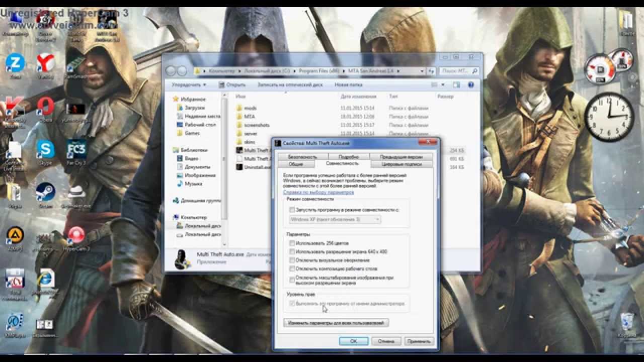This screenshot has width=644, height=362.
Task: Click the Explorer search input field
Action: click(x=458, y=71)
